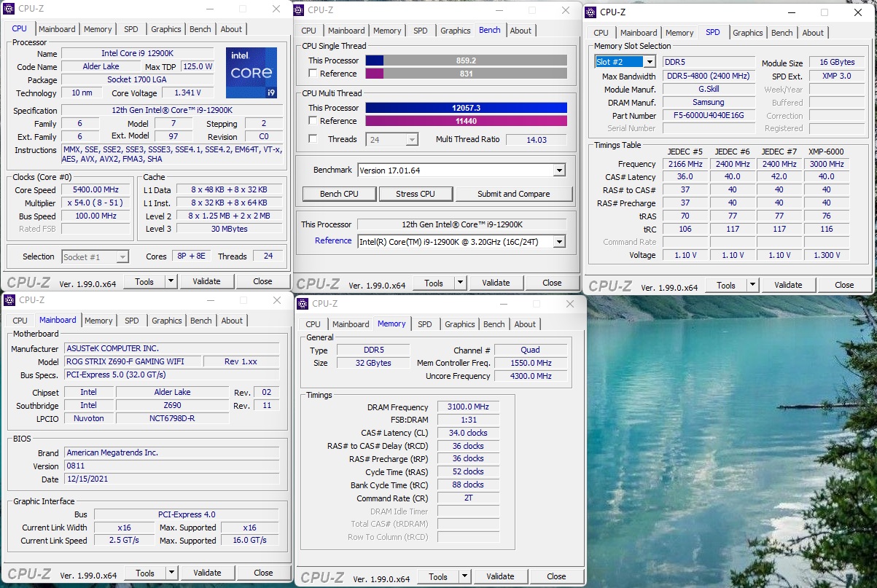Click the BIOS Date field 12/15/2021

click(171, 479)
